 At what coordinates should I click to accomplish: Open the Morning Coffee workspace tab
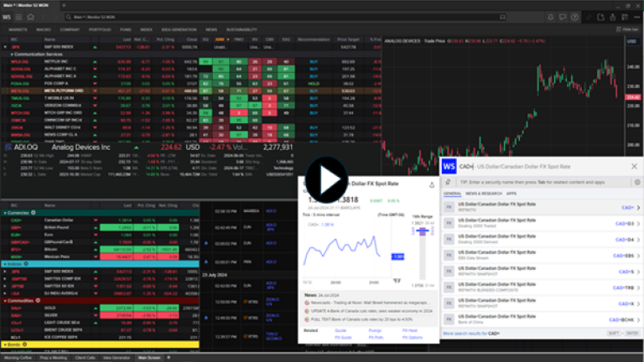click(x=17, y=357)
